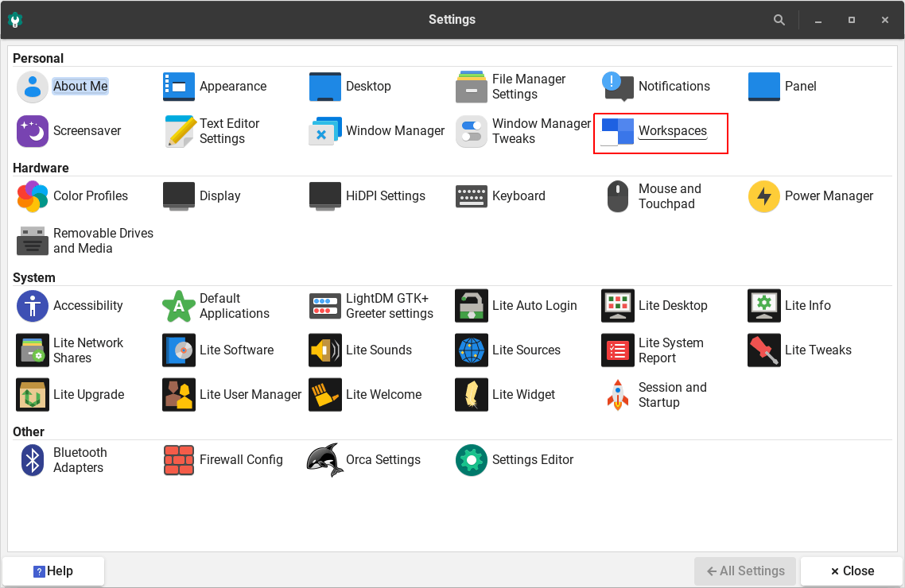
Task: Open the Notifications settings
Action: (618, 87)
